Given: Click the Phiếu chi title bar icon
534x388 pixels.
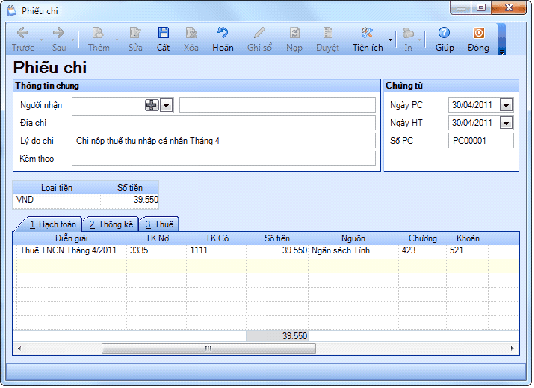Looking at the screenshot, I should pyautogui.click(x=11, y=11).
